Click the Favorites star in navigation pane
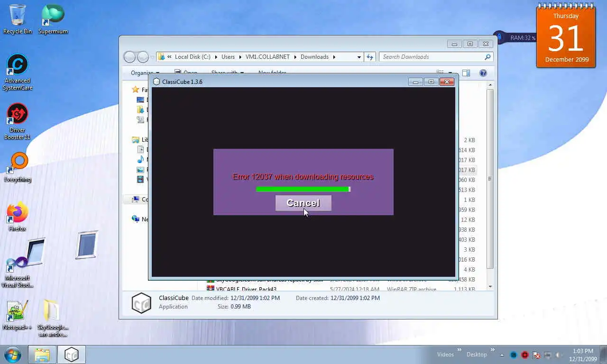The height and width of the screenshot is (364, 607). point(136,90)
